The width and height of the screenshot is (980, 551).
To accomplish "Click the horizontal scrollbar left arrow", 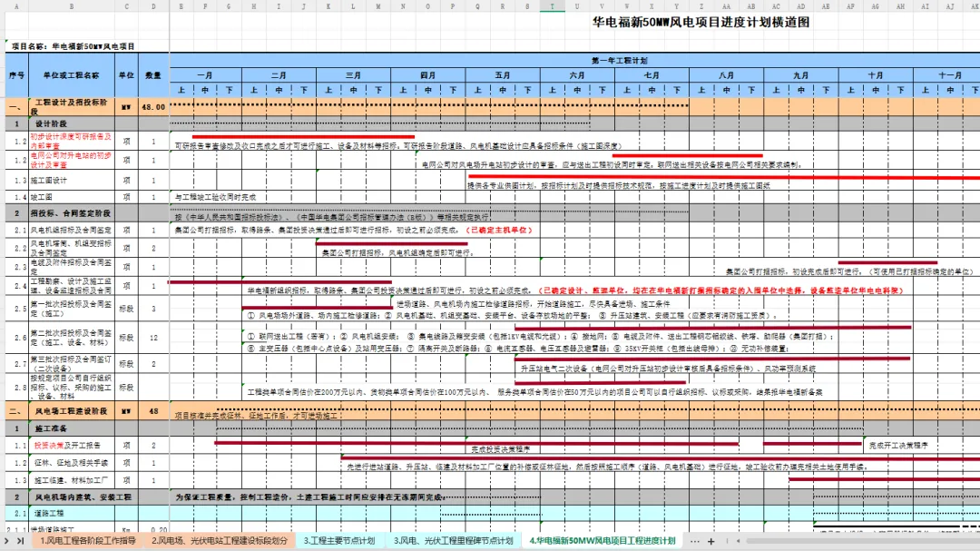I will [x=738, y=541].
